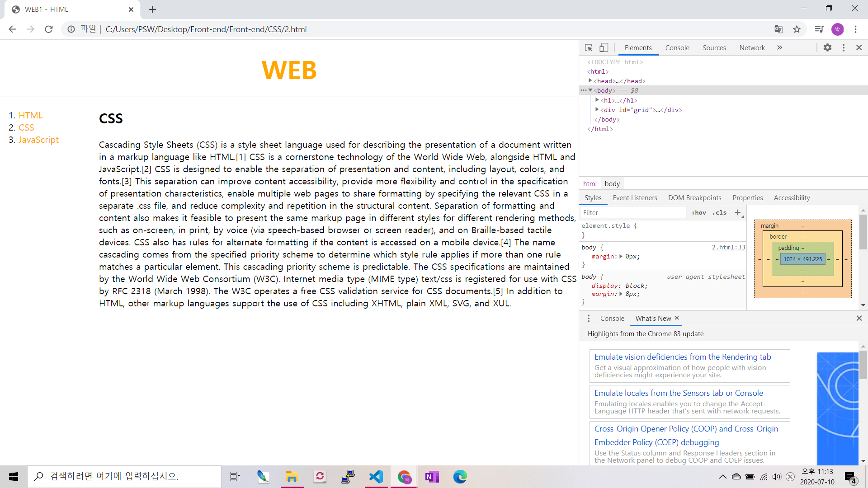Expand the div id="grid" node
This screenshot has height=488, width=868.
597,110
